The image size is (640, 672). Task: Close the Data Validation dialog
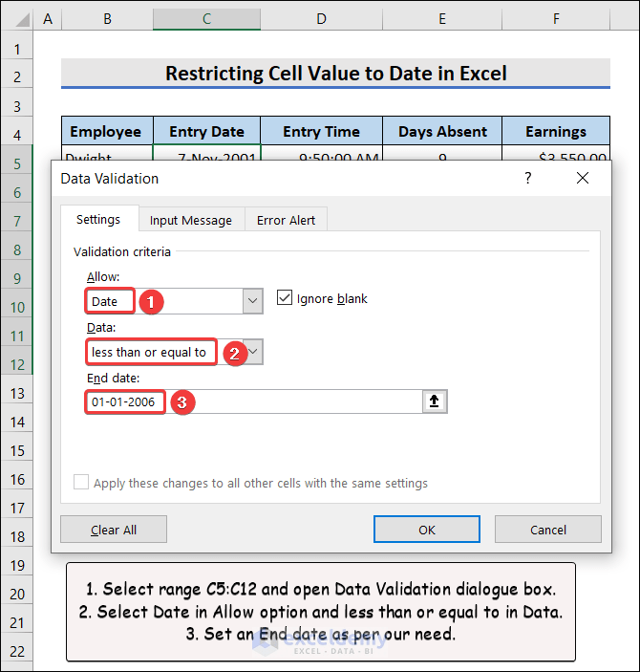(583, 178)
